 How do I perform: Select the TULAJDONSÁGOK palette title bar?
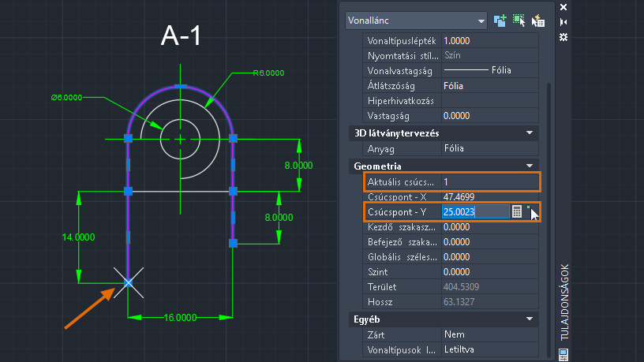[564, 302]
